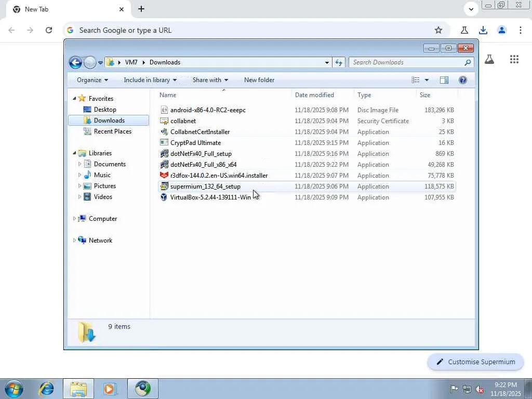The width and height of the screenshot is (532, 399).
Task: Open Include in library menu
Action: [x=150, y=80]
